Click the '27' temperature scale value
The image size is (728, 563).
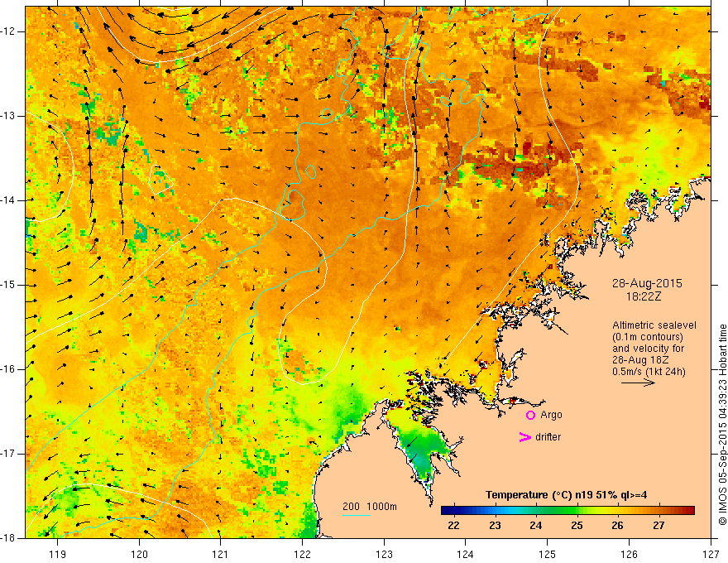(659, 526)
